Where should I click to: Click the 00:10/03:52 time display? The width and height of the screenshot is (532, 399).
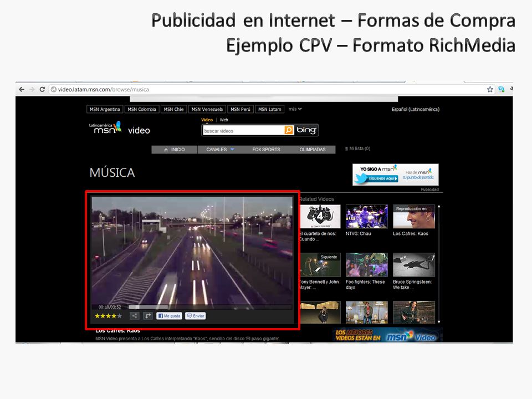(110, 307)
